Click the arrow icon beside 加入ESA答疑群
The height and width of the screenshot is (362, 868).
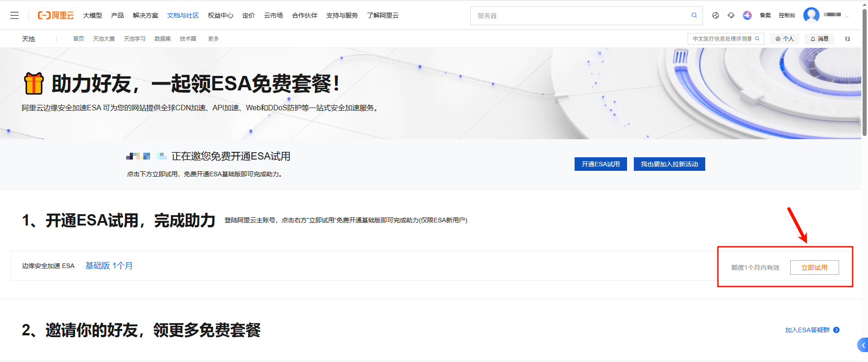click(836, 330)
